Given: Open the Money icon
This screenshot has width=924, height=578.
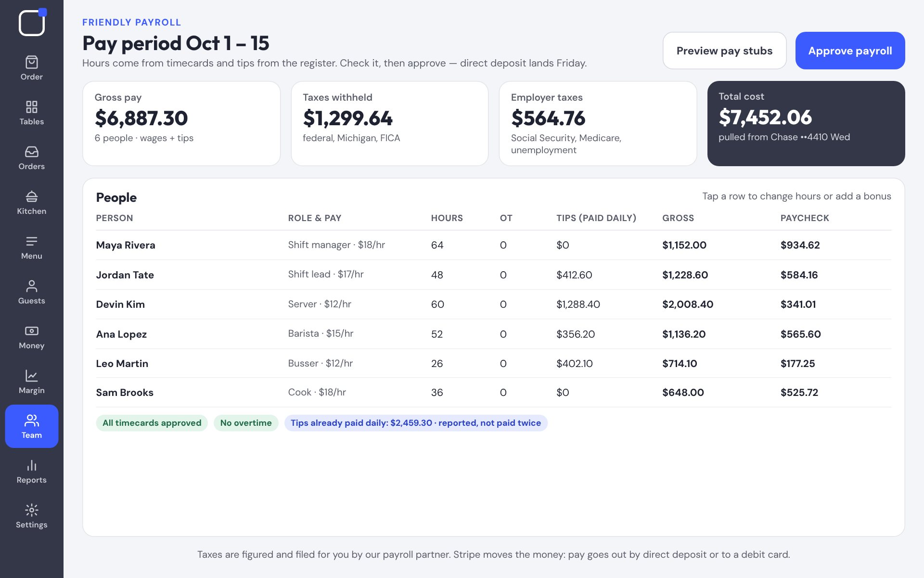Looking at the screenshot, I should pos(32,331).
